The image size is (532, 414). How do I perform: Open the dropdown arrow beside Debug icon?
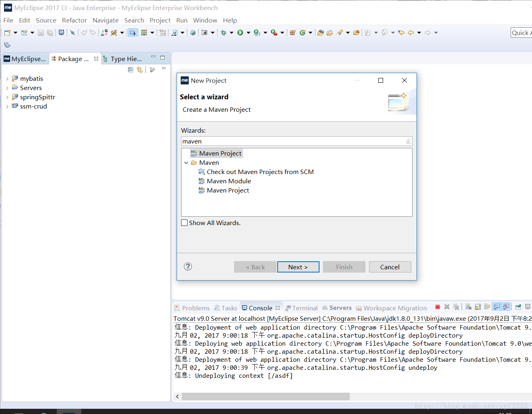coord(231,33)
